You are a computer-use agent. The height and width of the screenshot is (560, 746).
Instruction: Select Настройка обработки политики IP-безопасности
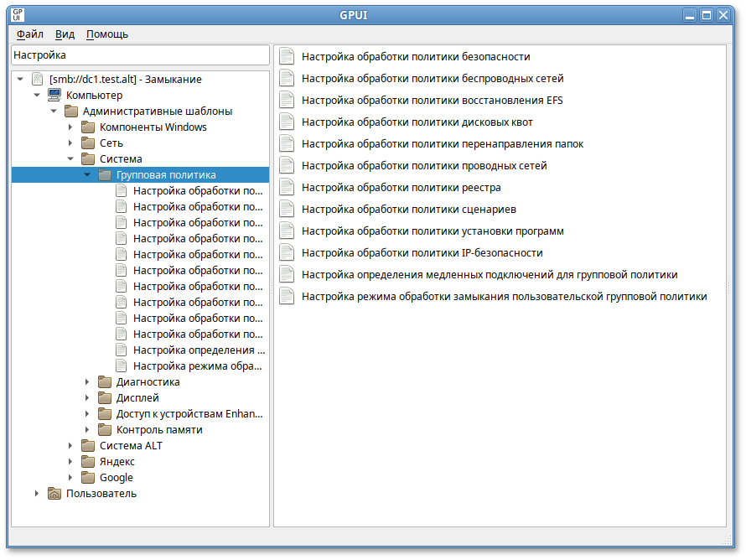[x=422, y=253]
